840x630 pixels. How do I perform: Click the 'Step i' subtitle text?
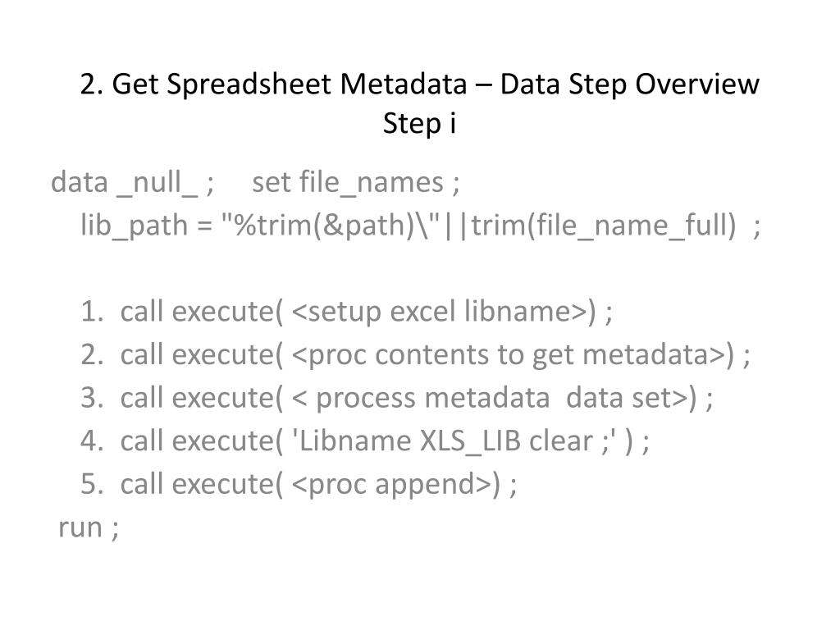[x=419, y=123]
